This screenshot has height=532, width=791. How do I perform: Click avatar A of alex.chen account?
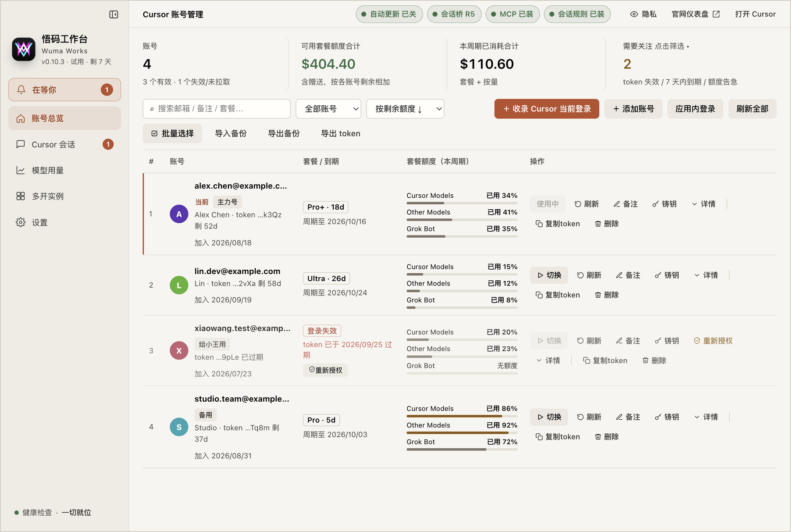click(x=179, y=214)
